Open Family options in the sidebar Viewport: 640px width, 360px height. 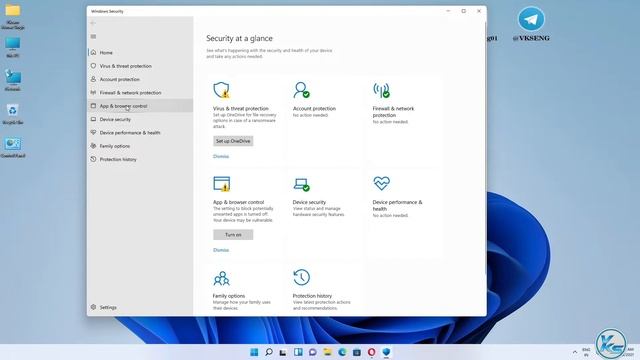coord(140,146)
